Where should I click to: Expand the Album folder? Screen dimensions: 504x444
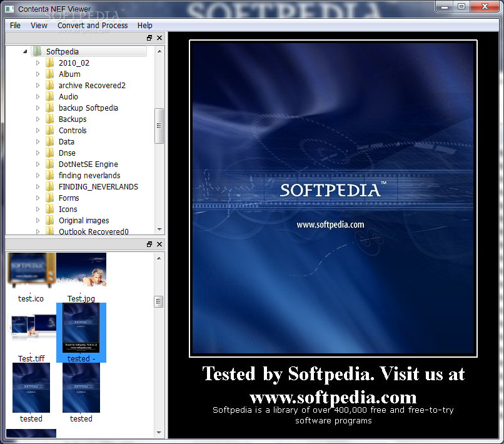[x=38, y=74]
